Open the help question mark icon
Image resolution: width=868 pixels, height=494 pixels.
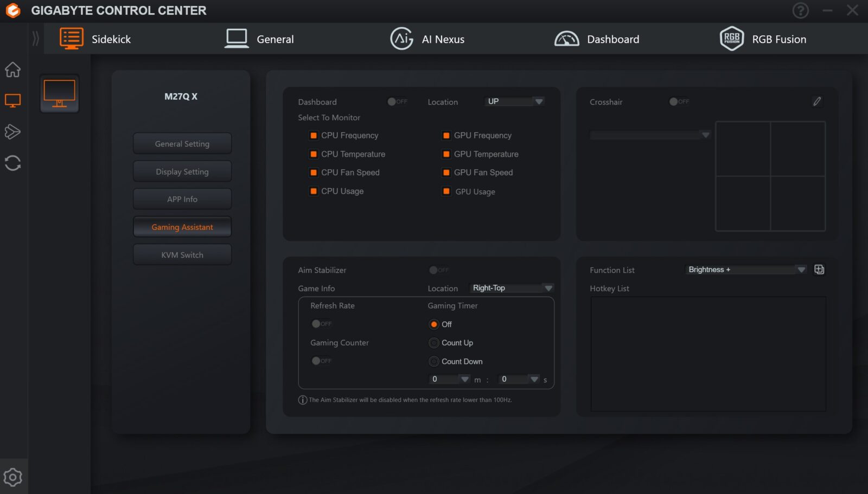(x=800, y=10)
